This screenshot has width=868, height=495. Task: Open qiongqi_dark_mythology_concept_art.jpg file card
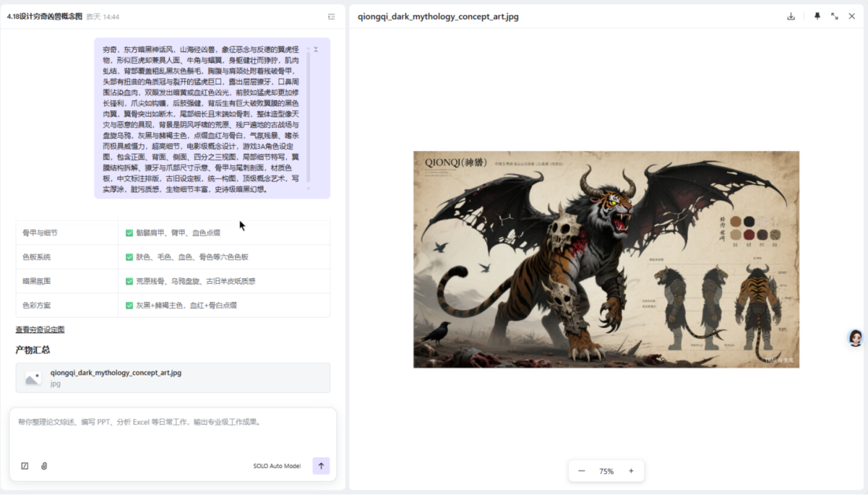click(172, 378)
